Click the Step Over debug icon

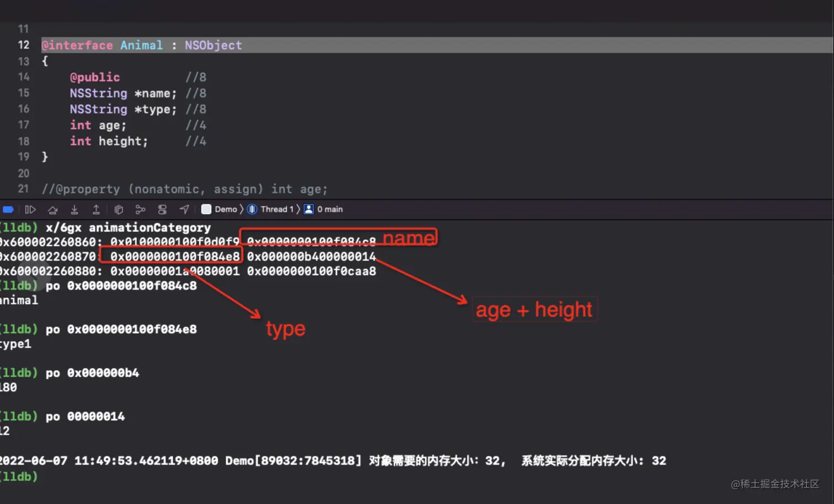pyautogui.click(x=52, y=210)
